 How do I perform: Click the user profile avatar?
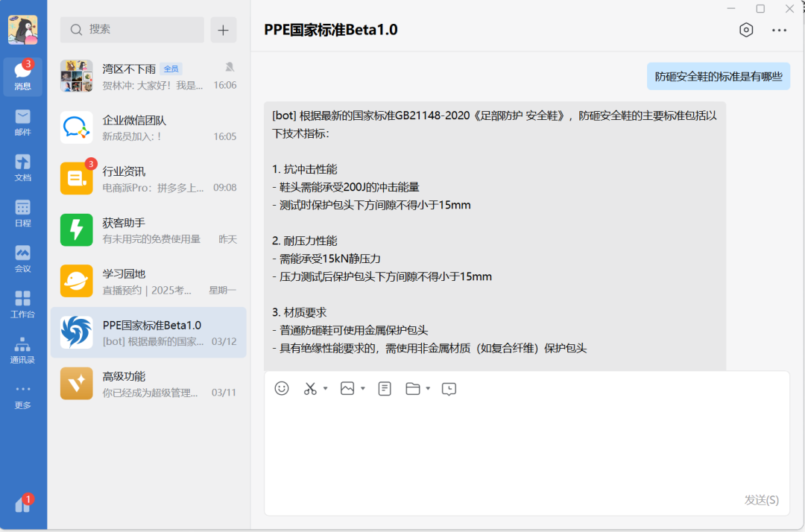22,30
